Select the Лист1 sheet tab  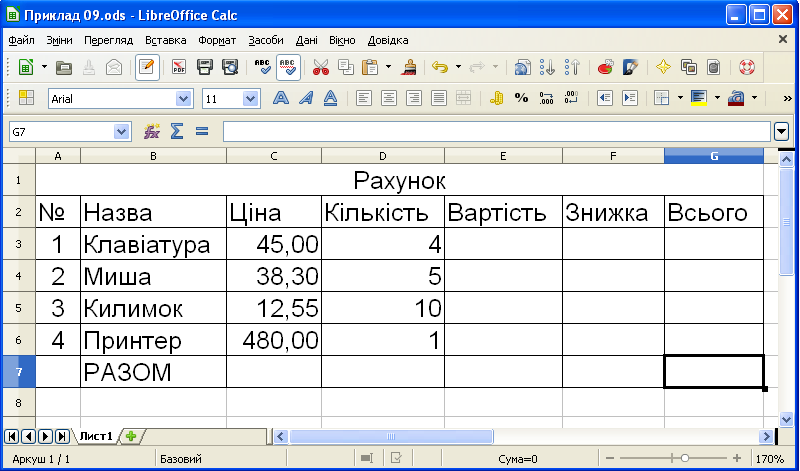click(95, 436)
